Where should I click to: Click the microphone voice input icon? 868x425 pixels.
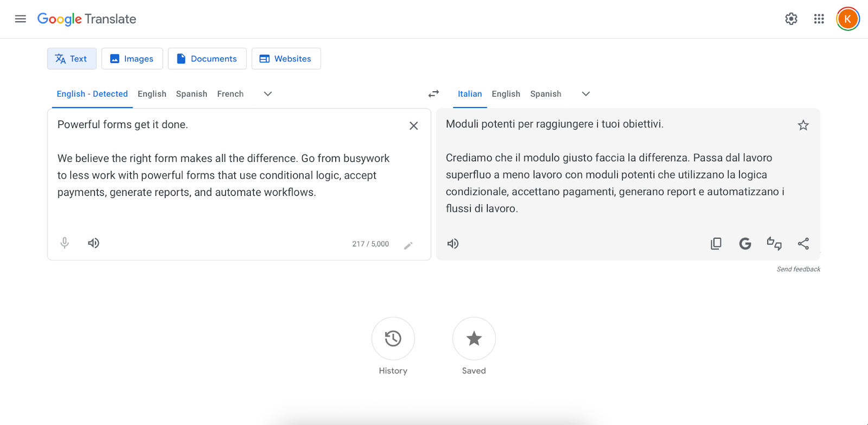click(x=65, y=243)
